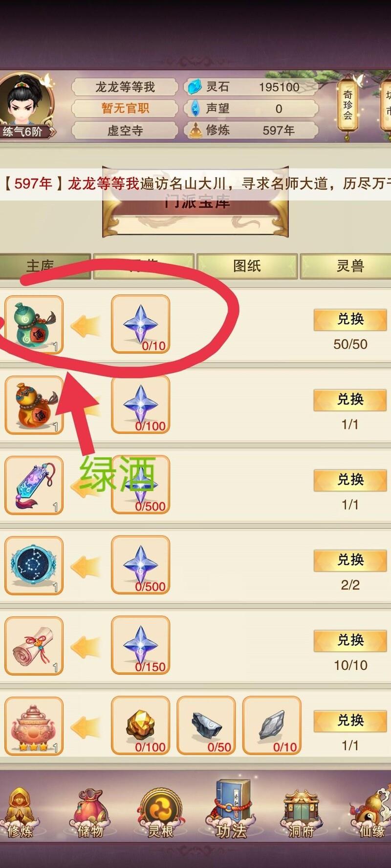The height and width of the screenshot is (868, 391).
Task: Tap the green wine gourd item
Action: 34,324
